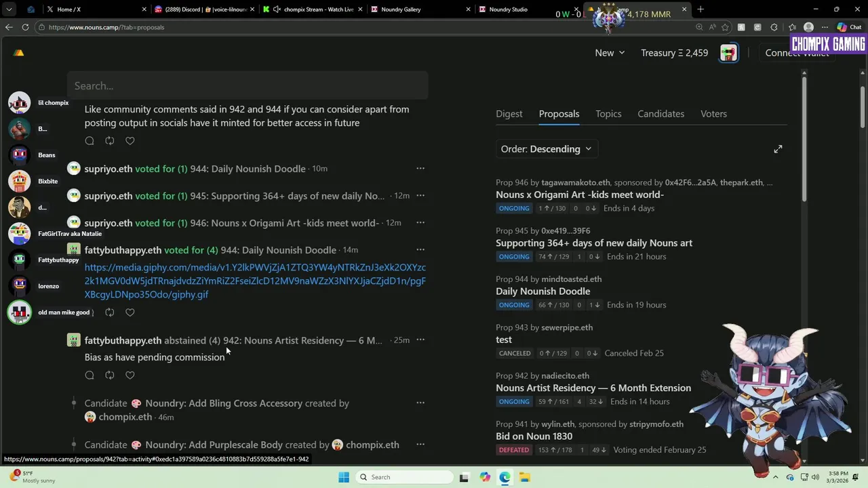The width and height of the screenshot is (868, 488).
Task: Switch to the Noundry Gallery browser tab
Action: pyautogui.click(x=420, y=9)
